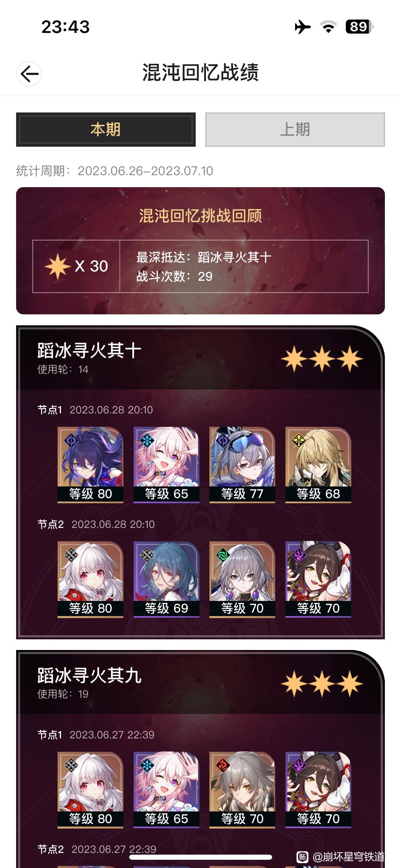
Task: Open the level 69 blue-haired character portrait
Action: point(167,579)
